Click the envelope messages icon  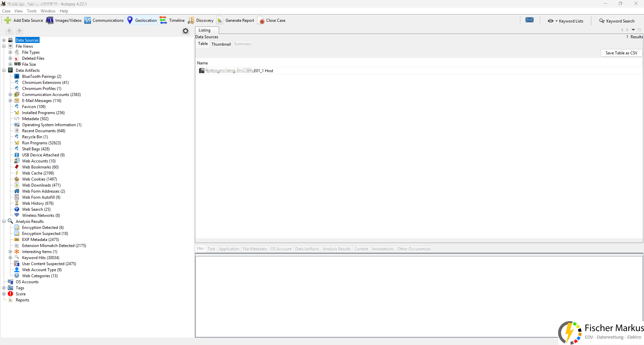click(530, 20)
